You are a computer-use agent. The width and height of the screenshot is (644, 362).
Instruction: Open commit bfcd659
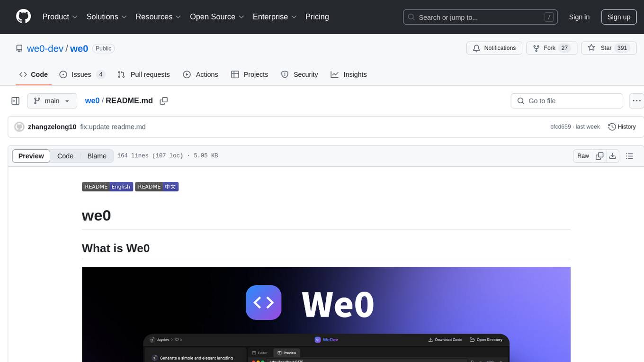[x=561, y=127]
